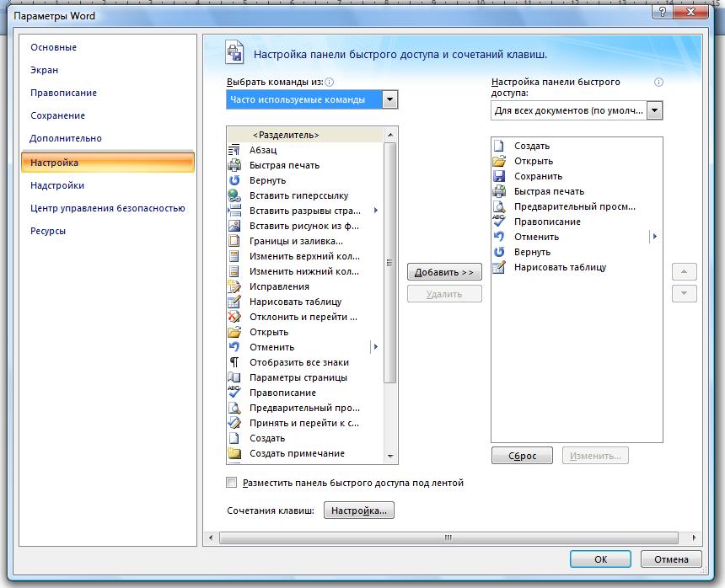
Task: Click the commands list vertical scrollbar thumb
Action: pos(389,262)
